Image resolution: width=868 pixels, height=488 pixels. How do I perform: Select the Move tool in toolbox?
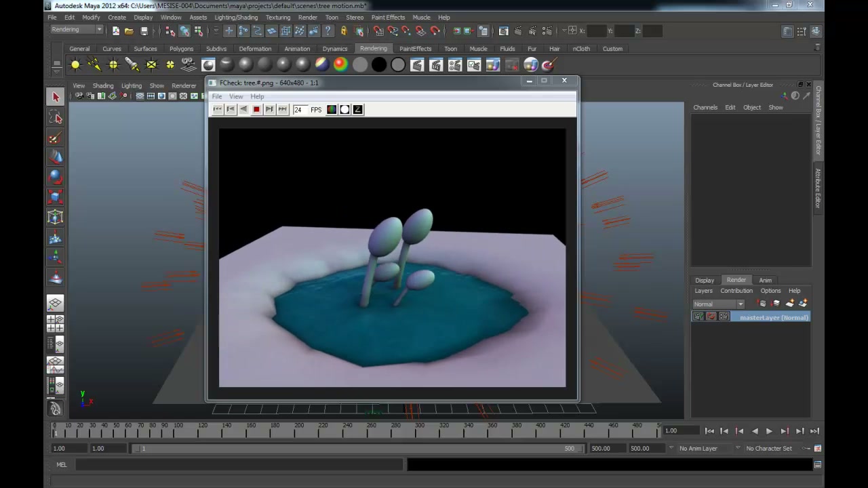pos(56,157)
